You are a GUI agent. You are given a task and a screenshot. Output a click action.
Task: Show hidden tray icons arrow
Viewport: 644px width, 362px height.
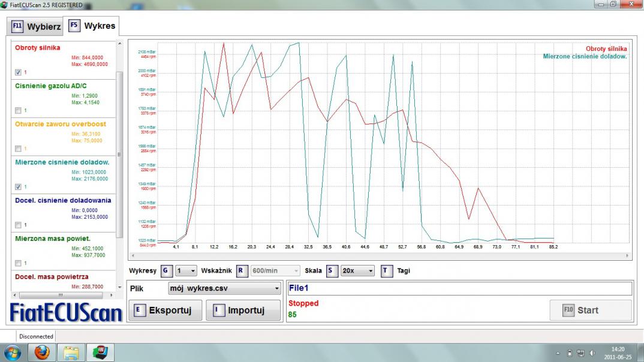[558, 353]
